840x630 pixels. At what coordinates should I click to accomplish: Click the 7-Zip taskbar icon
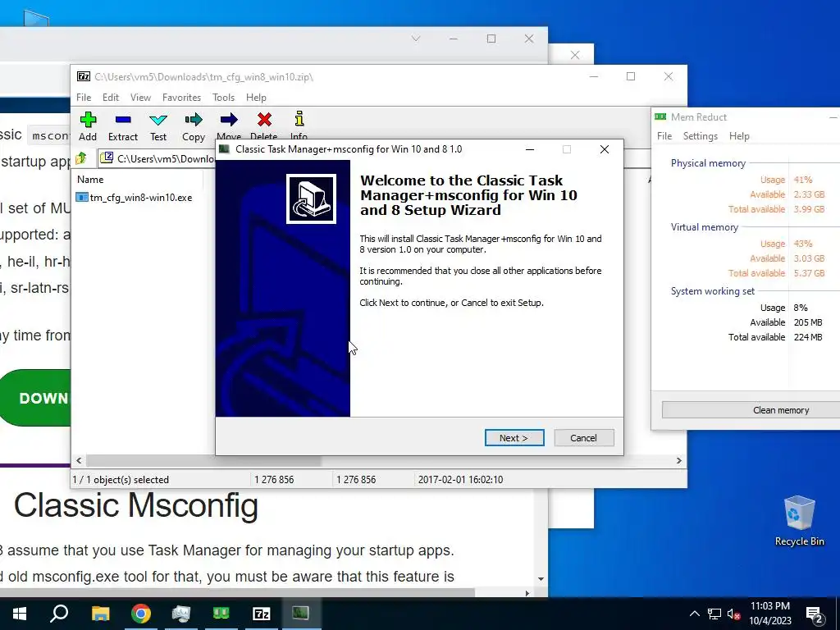coord(261,614)
